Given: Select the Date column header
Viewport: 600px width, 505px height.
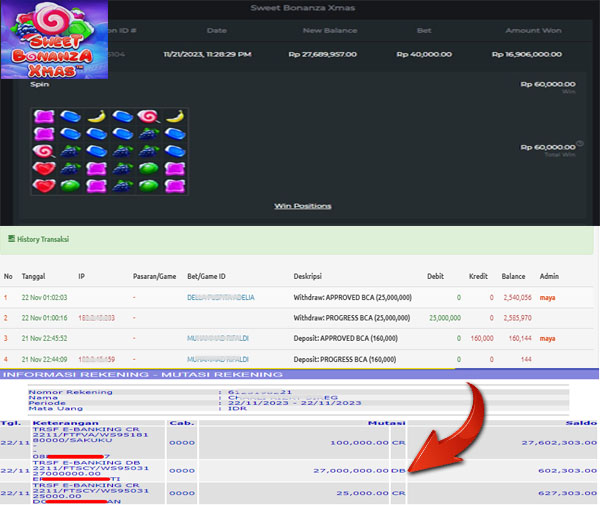Looking at the screenshot, I should tap(217, 30).
